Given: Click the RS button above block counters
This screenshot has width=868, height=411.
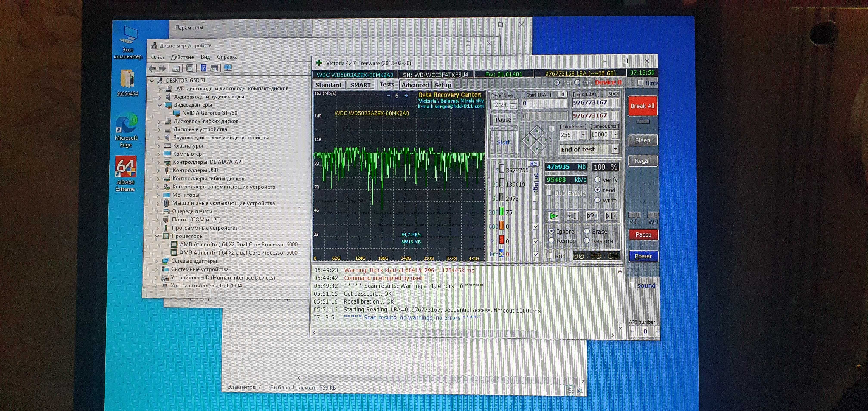Looking at the screenshot, I should [534, 163].
